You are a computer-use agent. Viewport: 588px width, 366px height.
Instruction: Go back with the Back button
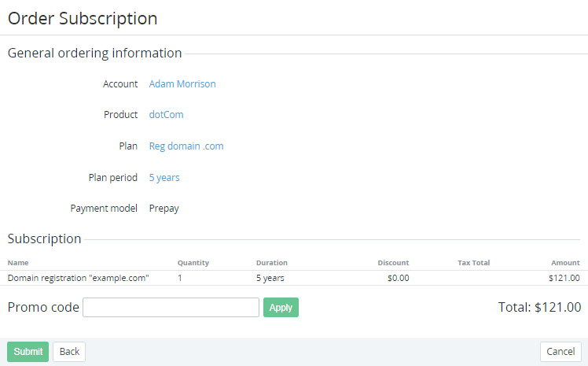pyautogui.click(x=69, y=352)
